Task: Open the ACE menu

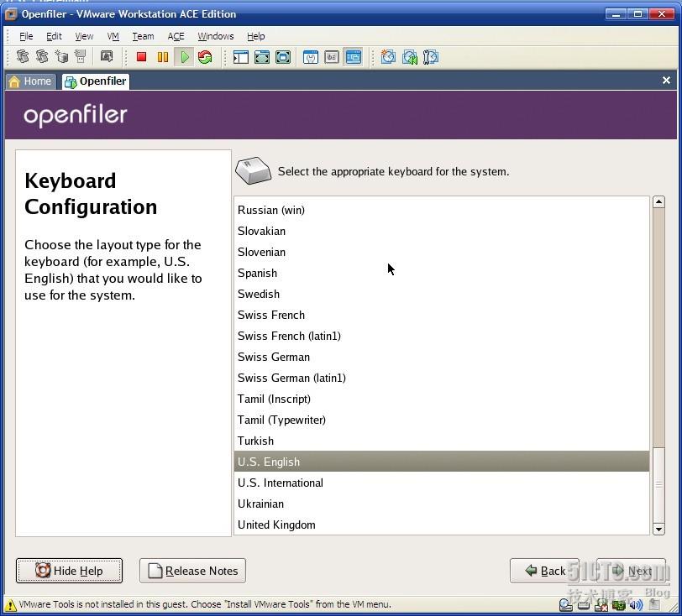Action: coord(176,37)
